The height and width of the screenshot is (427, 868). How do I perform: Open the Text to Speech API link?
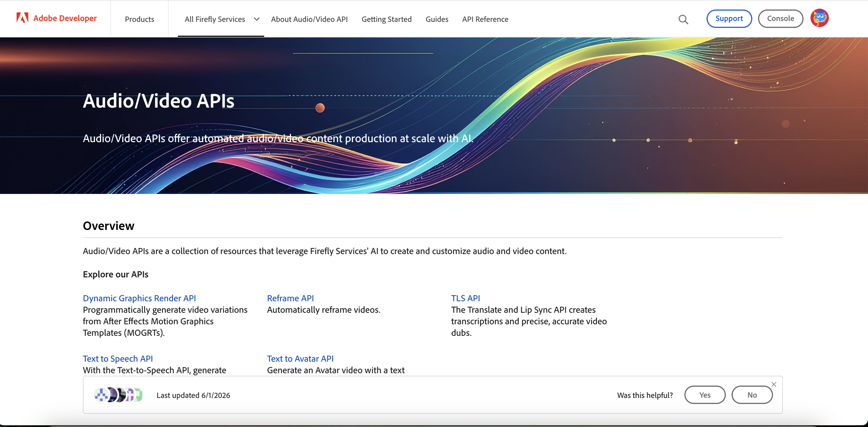(118, 359)
